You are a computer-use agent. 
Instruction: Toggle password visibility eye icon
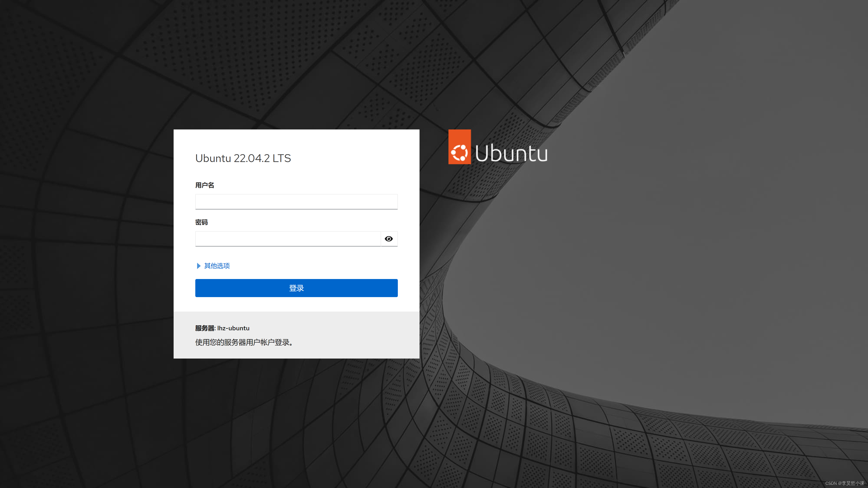(389, 239)
